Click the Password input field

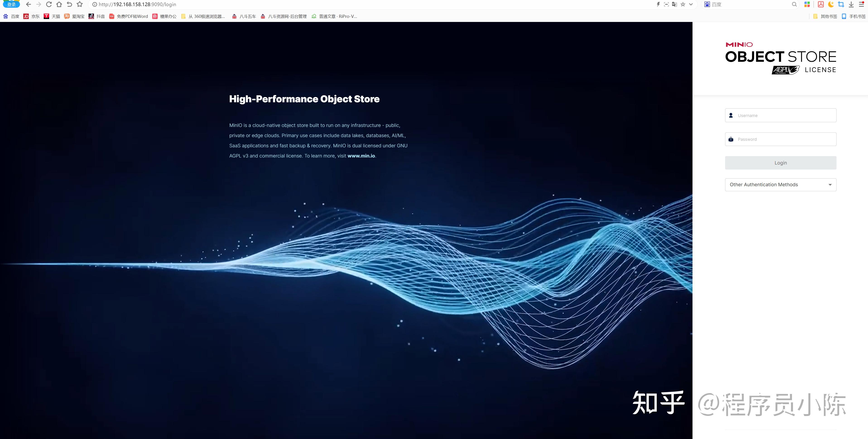tap(780, 139)
